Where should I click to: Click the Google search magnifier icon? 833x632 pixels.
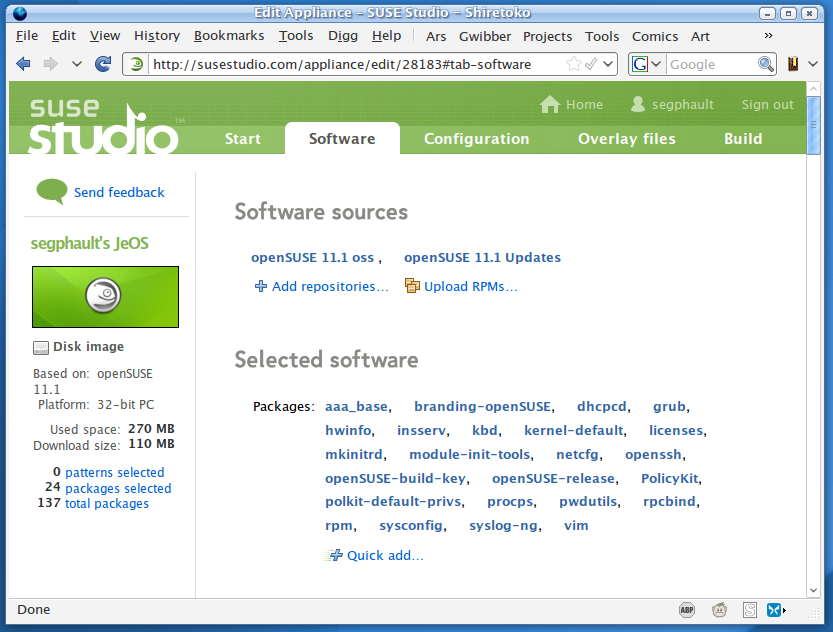pyautogui.click(x=766, y=64)
